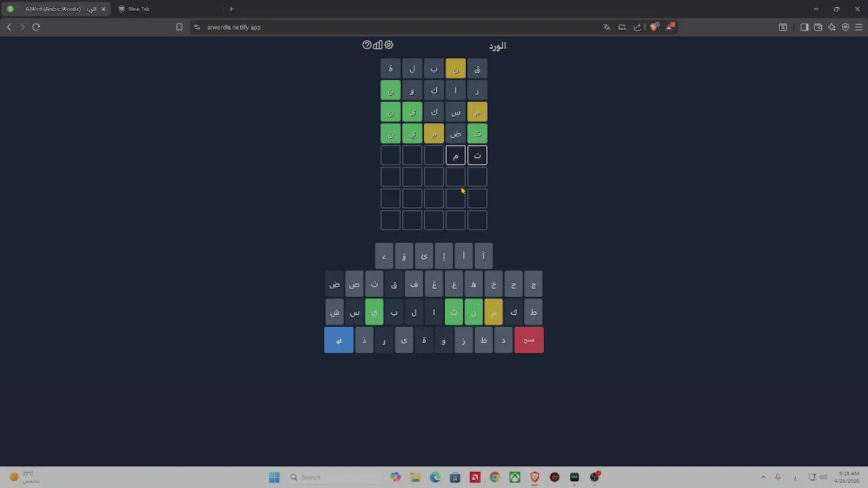Image resolution: width=868 pixels, height=488 pixels.
Task: Click the الورد game title
Action: pos(497,45)
